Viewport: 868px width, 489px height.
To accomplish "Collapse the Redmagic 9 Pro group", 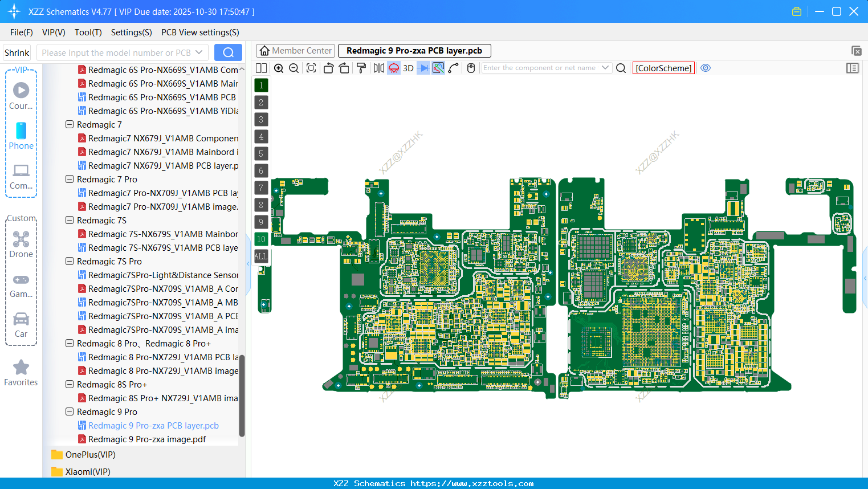I will coord(69,411).
